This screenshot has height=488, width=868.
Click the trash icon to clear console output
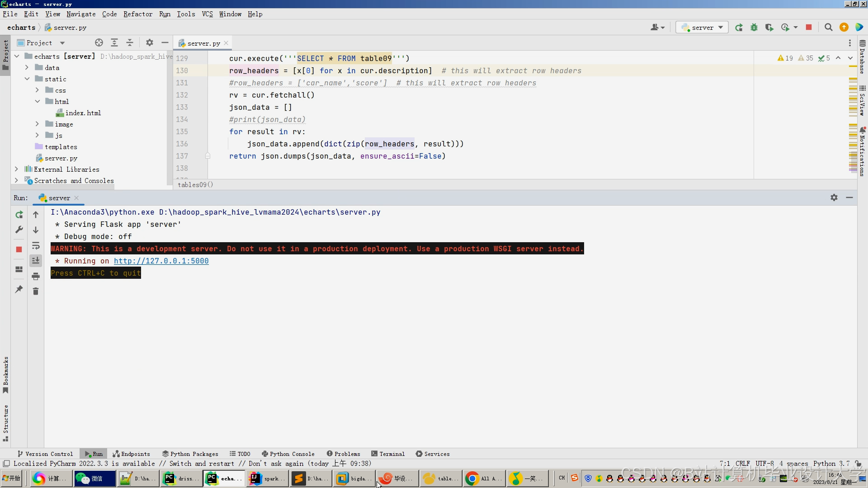(x=36, y=291)
